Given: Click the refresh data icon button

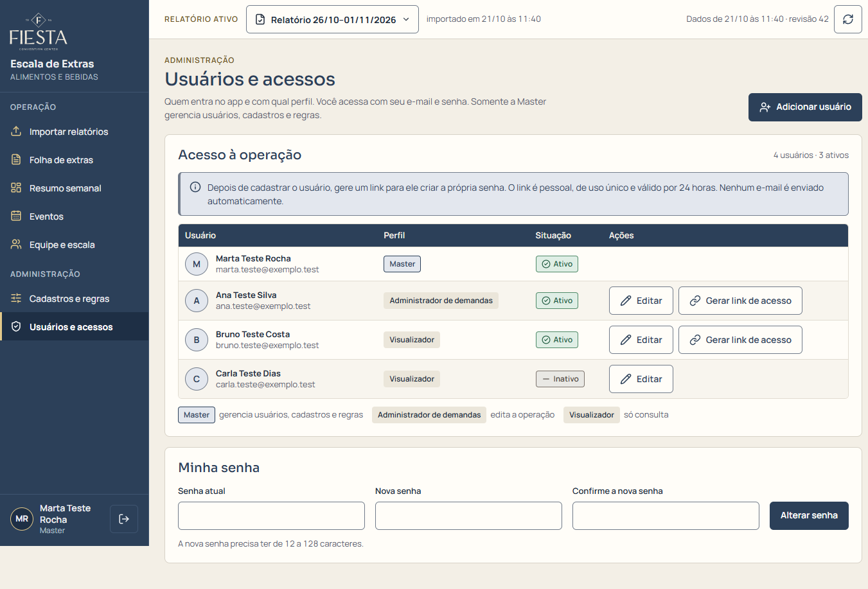Looking at the screenshot, I should (x=848, y=19).
